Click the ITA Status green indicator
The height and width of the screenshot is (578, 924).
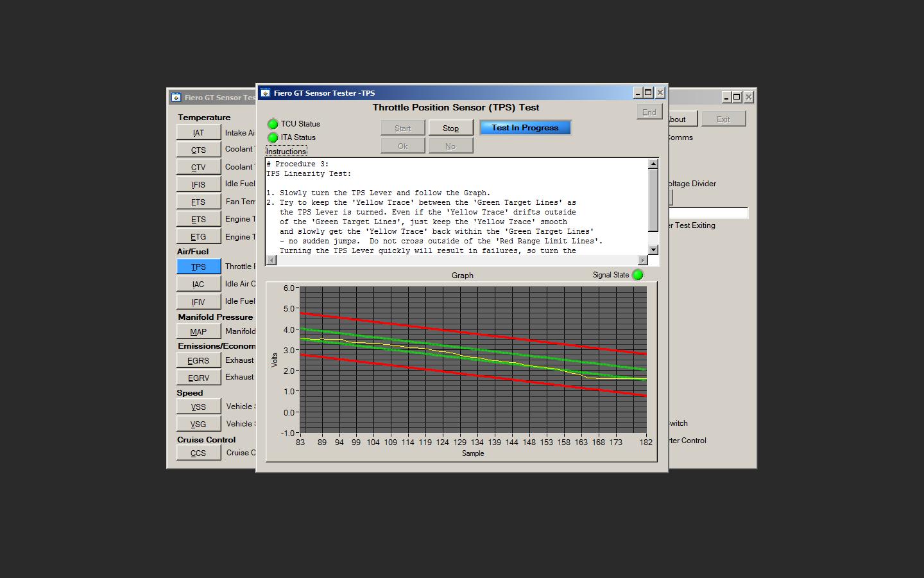[x=273, y=137]
